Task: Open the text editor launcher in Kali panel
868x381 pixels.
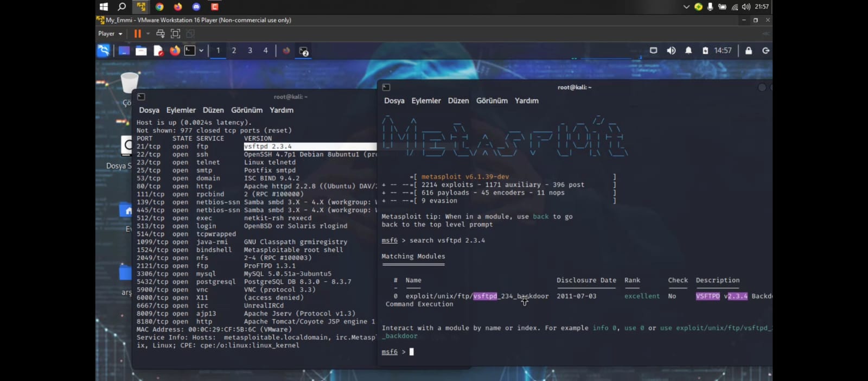Action: point(158,50)
